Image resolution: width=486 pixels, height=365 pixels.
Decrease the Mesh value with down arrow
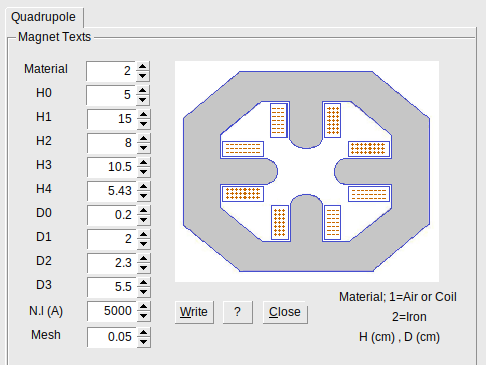coord(143,342)
